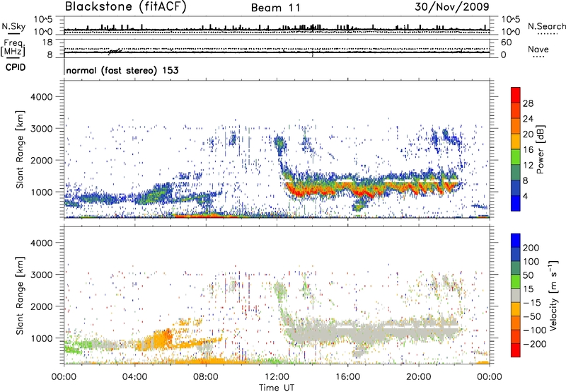Screen dimensions: 566x392
Task: Click the orange velocity patch near 05:30 UT
Action: tap(158, 340)
